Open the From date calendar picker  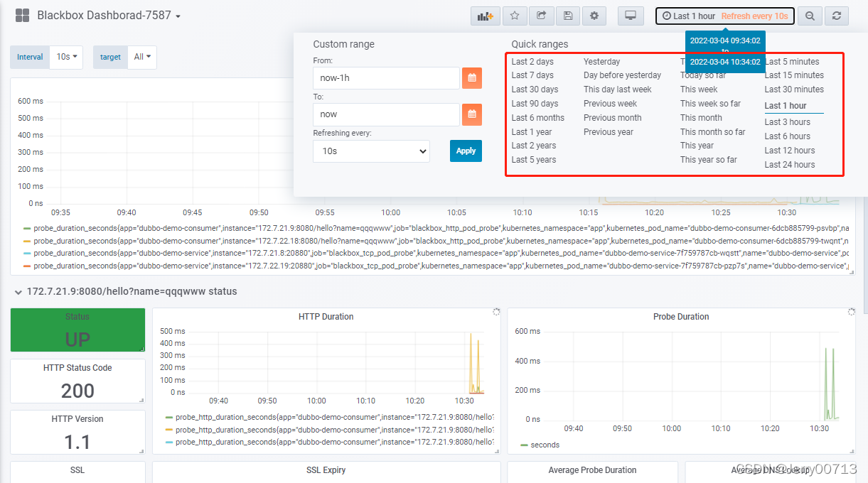(472, 78)
